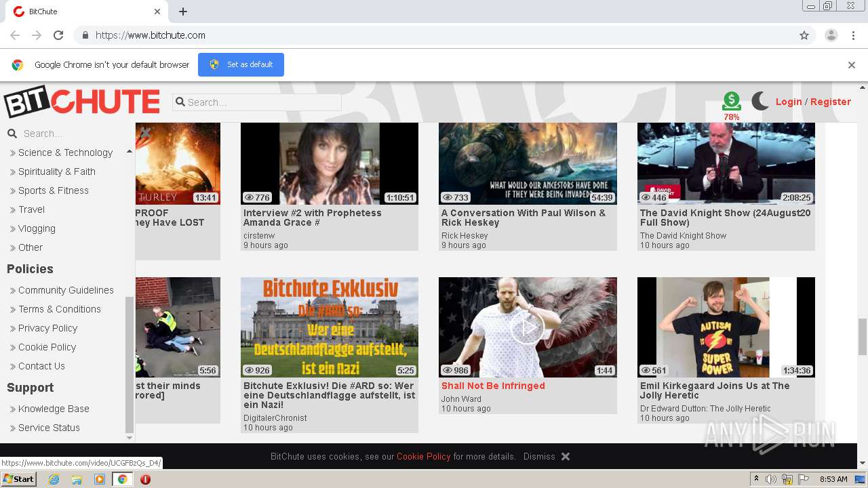Screen dimensions: 868x488
Task: Click the page vertical scrollbar thumb
Action: pos(862,337)
